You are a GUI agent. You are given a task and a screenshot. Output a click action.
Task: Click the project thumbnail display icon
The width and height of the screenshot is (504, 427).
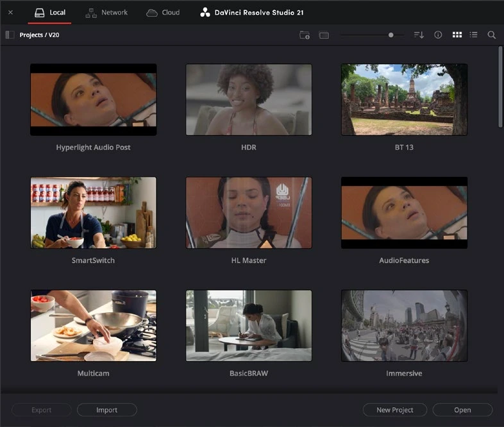(x=324, y=35)
